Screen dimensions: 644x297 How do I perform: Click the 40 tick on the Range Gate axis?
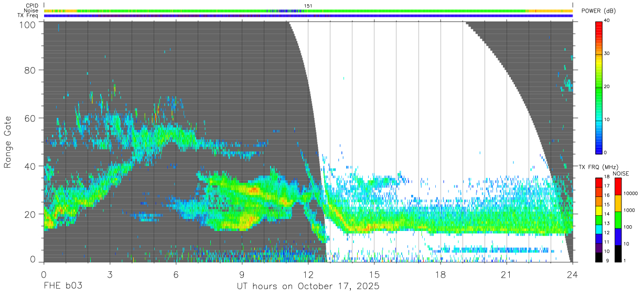31,166
